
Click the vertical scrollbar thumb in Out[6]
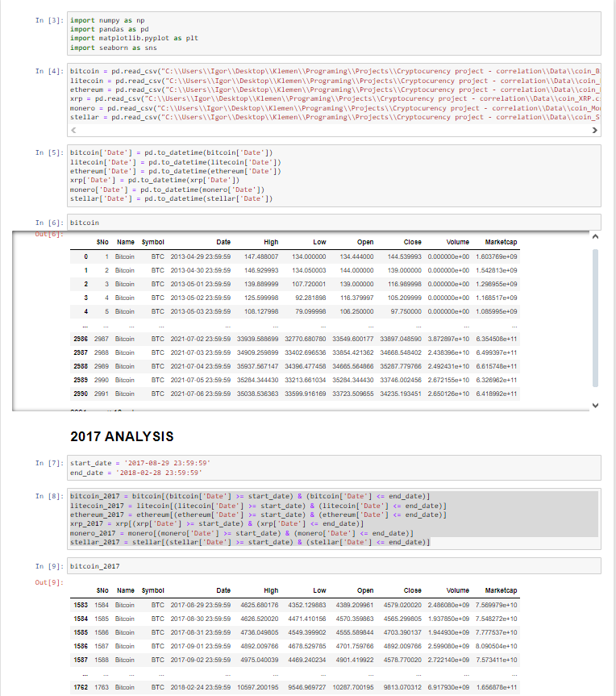(596, 319)
